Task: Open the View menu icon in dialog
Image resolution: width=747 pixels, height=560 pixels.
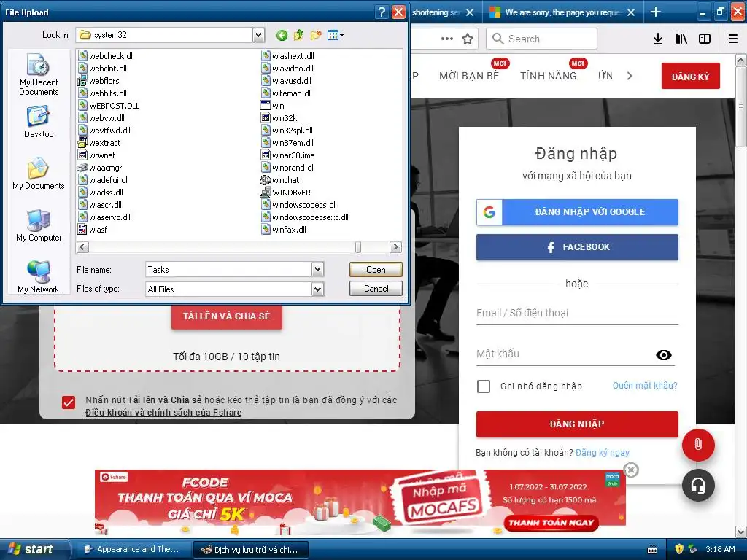Action: click(x=336, y=35)
